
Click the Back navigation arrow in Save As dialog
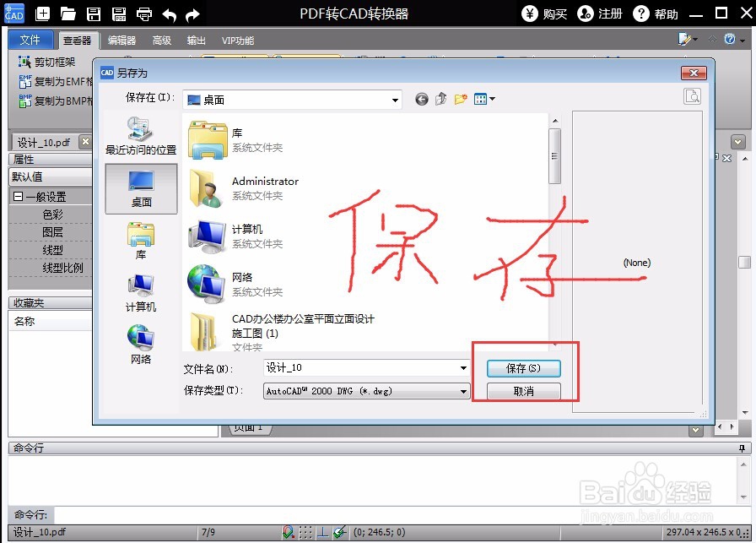[x=421, y=99]
